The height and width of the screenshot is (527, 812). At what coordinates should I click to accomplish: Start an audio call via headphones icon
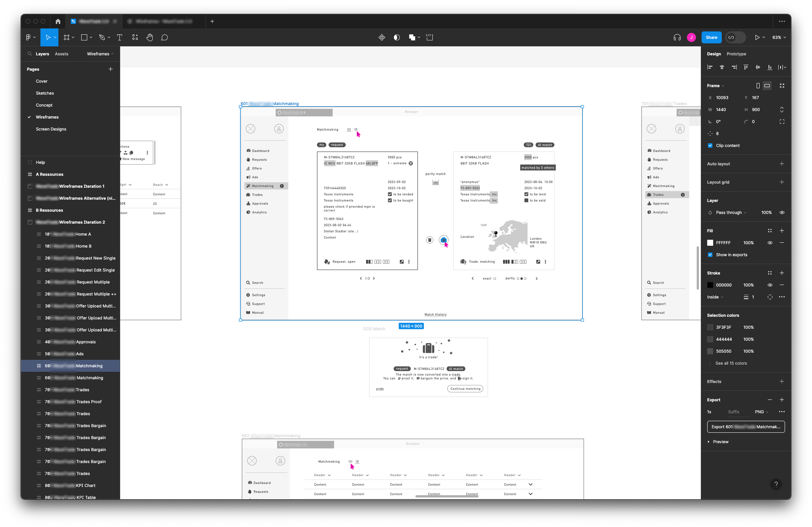click(x=676, y=37)
